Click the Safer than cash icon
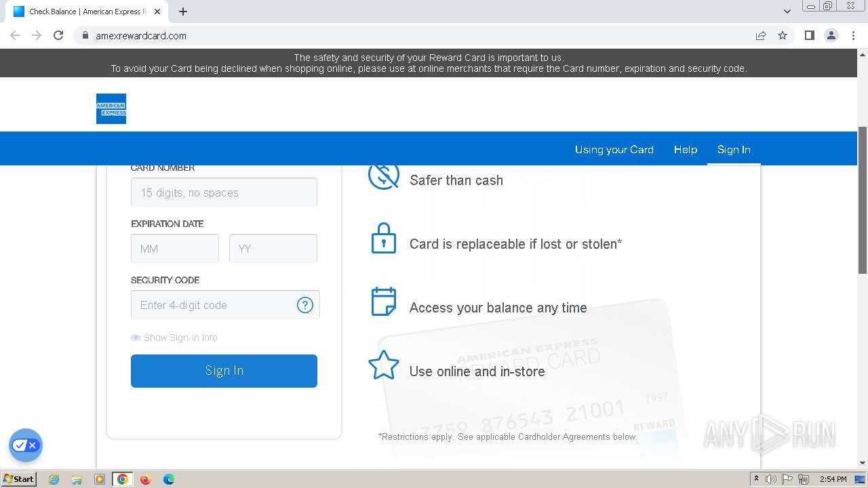 pyautogui.click(x=384, y=176)
